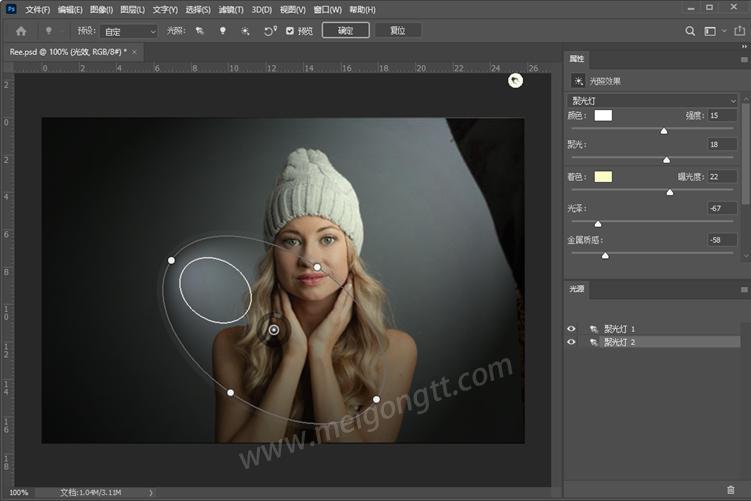Click the ellipse handle near the nose
The image size is (751, 501).
coord(317,267)
